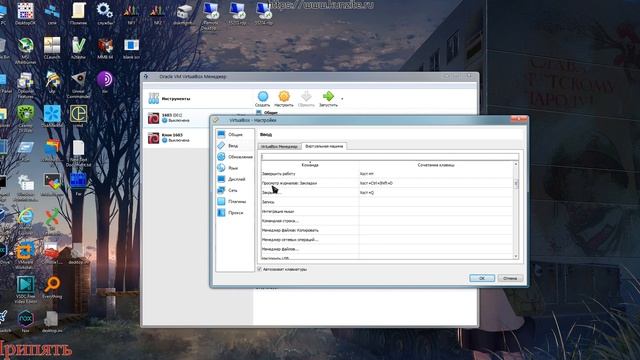Sort by Команда column header
Screen dimensions: 640x360
tap(310, 165)
